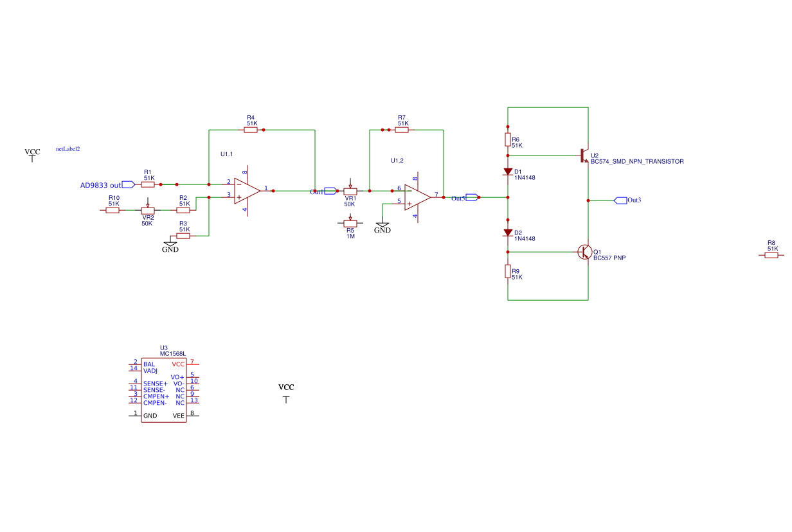Select the GND symbol near U1.2
792x532 pixels.
[382, 224]
